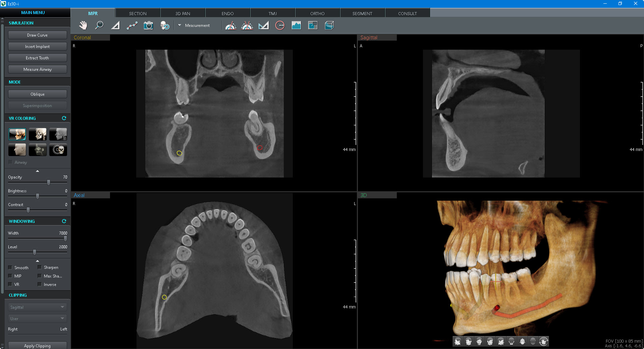Reset VR Coloring with refresh icon
Viewport: 644px width, 349px height.
pos(64,118)
